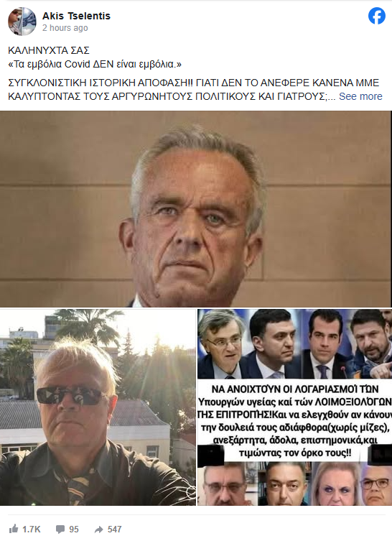Click the comment speech bubble icon
Image resolution: width=392 pixels, height=541 pixels.
[x=60, y=529]
